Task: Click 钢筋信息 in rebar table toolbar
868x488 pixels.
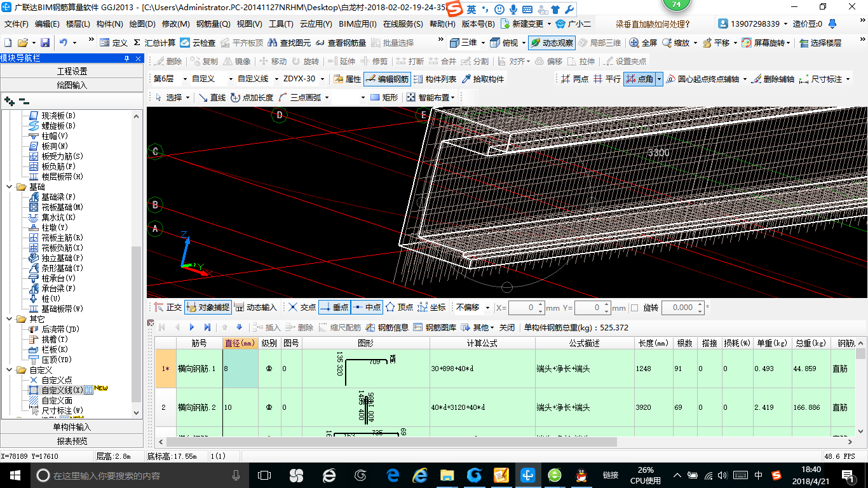Action: point(387,327)
